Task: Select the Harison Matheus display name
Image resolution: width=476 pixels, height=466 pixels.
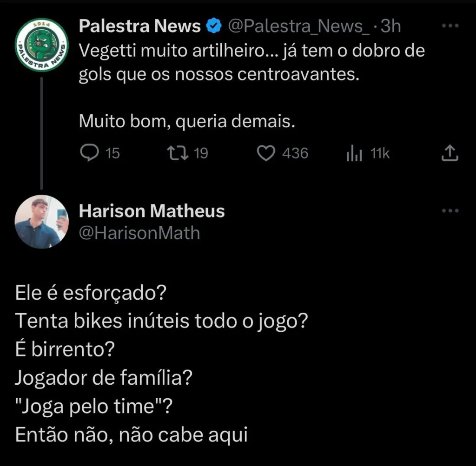Action: point(152,211)
